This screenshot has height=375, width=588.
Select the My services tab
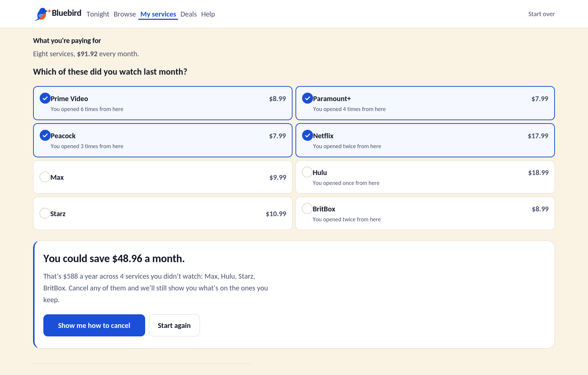(158, 14)
